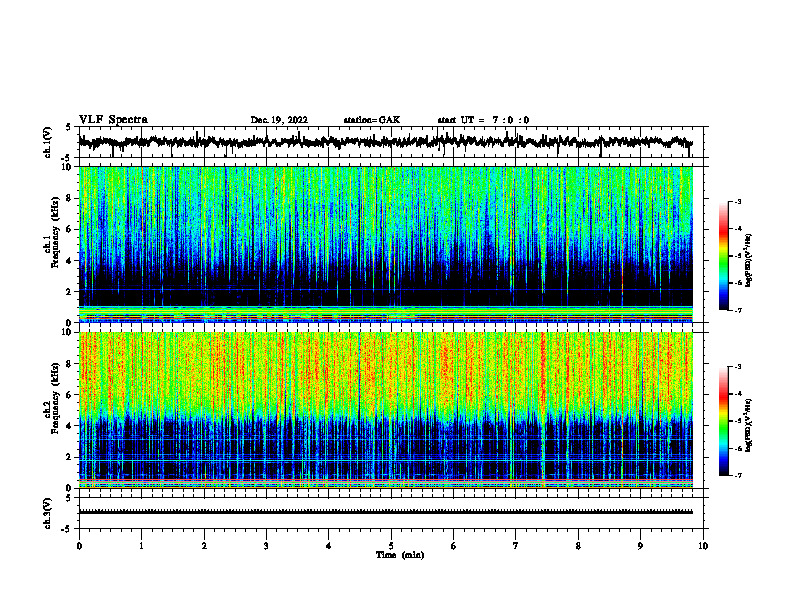Click the ch.1 color scale bar

click(x=724, y=256)
